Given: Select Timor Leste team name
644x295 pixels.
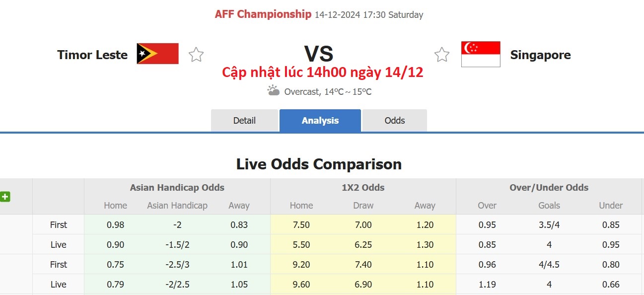Looking at the screenshot, I should [92, 55].
